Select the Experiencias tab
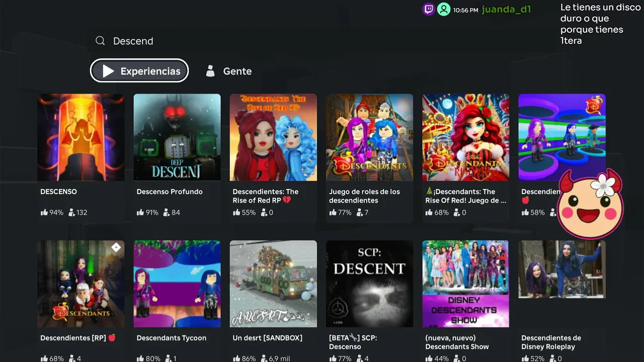644x362 pixels. (139, 71)
